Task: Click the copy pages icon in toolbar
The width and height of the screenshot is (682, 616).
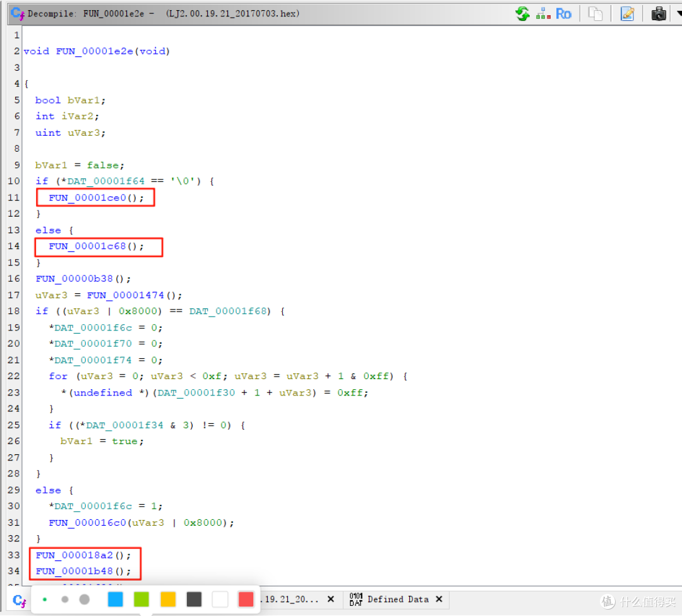Action: (x=595, y=13)
